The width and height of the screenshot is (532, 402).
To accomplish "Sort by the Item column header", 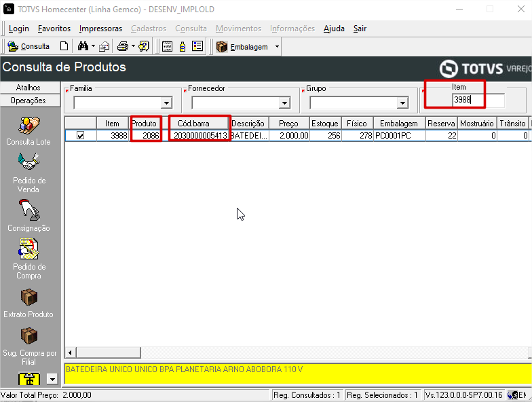I will point(113,124).
